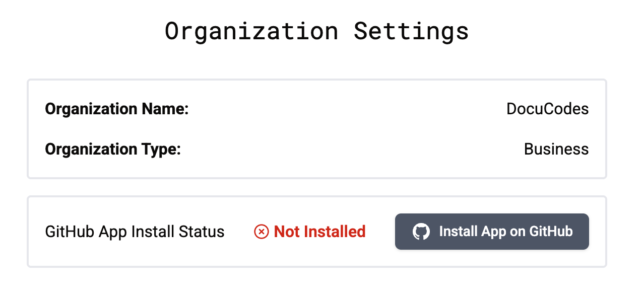Select the Business organization type value

pyautogui.click(x=556, y=149)
